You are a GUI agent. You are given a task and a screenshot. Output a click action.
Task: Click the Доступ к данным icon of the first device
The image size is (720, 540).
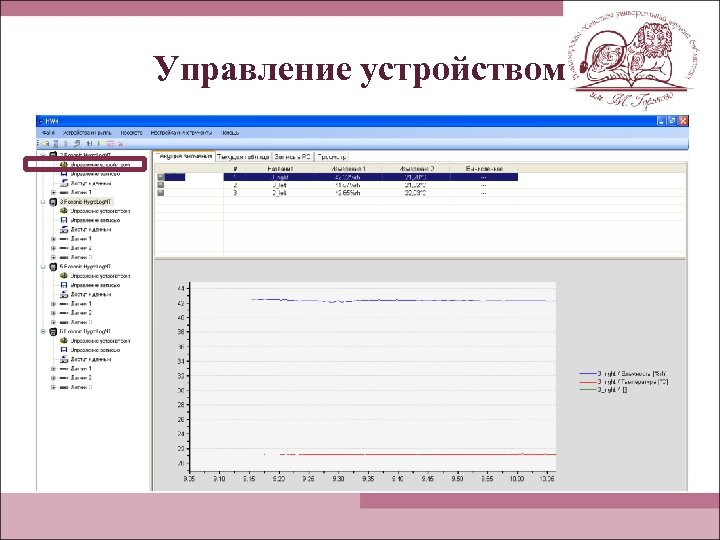(x=64, y=183)
